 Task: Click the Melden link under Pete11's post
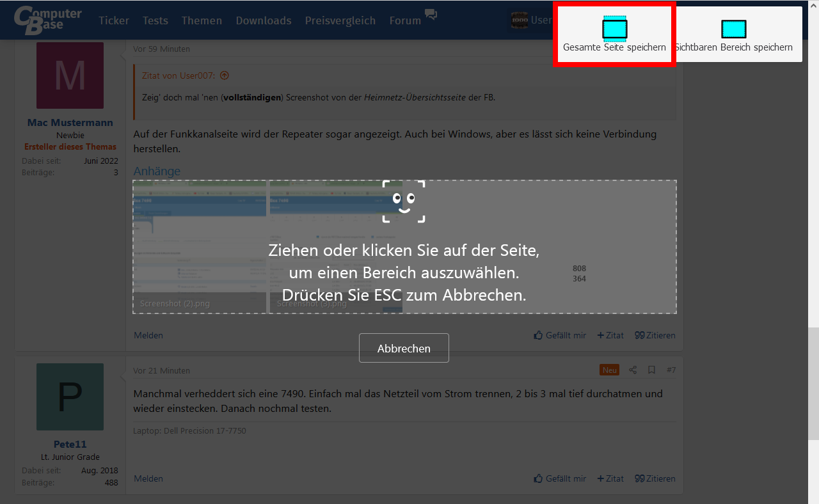148,478
